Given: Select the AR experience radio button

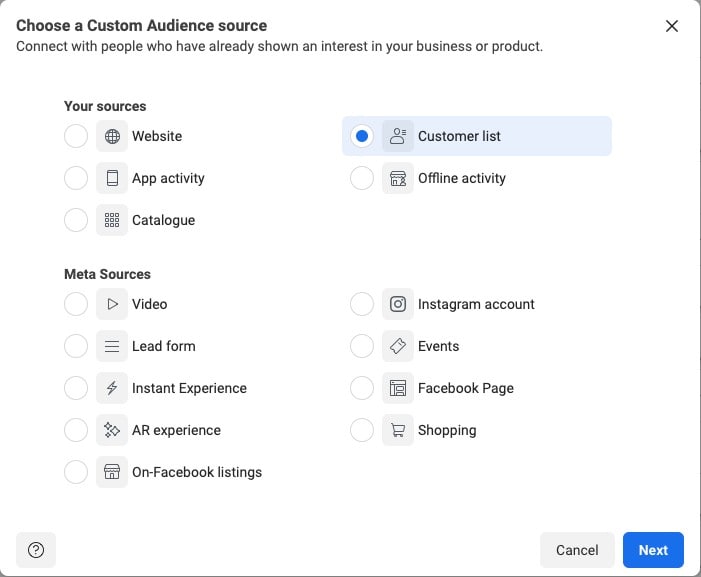Looking at the screenshot, I should point(76,430).
